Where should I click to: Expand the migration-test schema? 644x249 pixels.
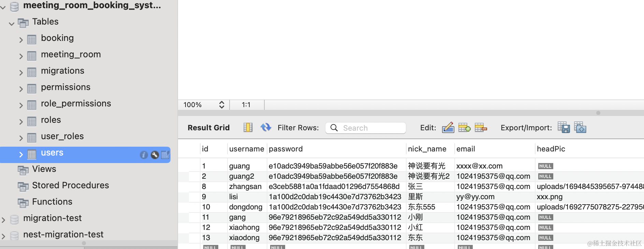pyautogui.click(x=3, y=220)
